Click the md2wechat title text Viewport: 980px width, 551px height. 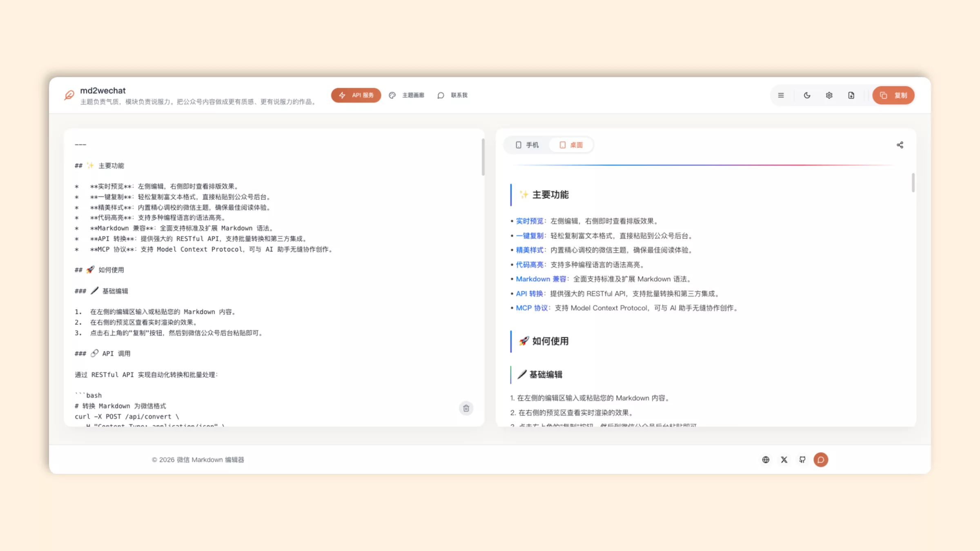click(103, 90)
